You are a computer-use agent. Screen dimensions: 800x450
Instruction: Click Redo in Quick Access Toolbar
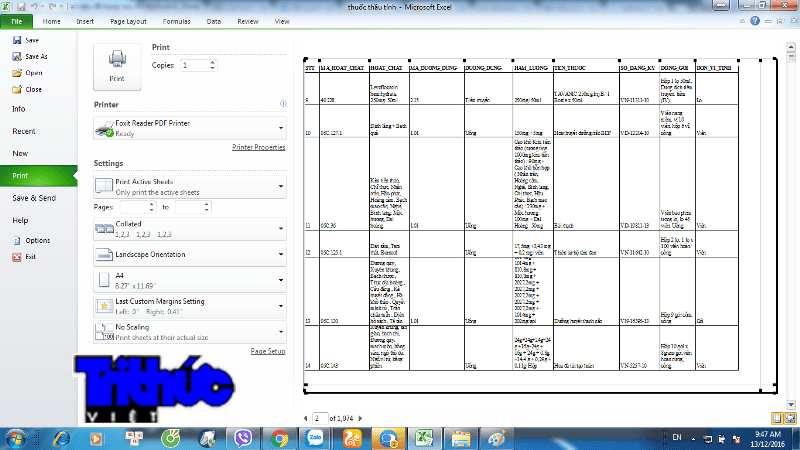pyautogui.click(x=52, y=7)
